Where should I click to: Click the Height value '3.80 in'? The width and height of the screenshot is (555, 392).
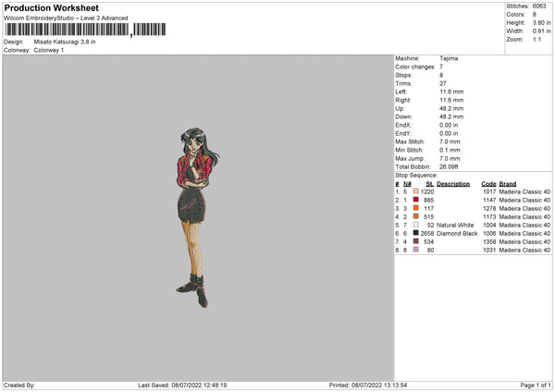coord(542,22)
